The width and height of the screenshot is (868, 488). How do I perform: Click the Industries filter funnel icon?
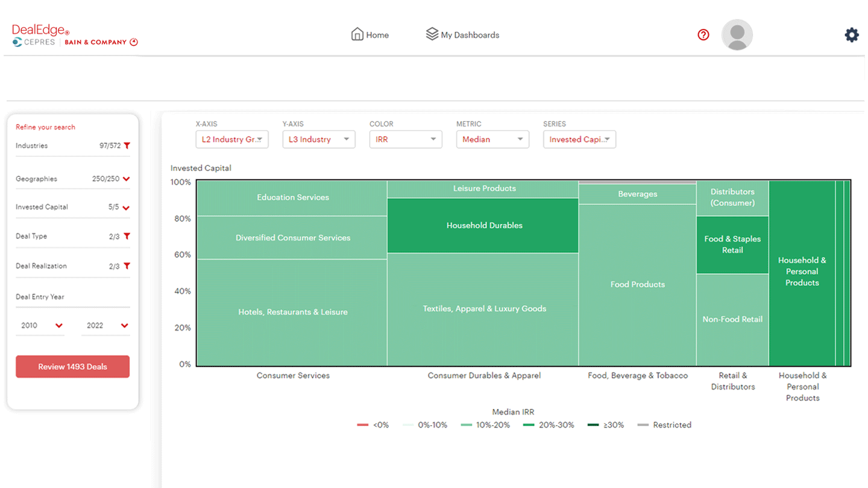point(127,146)
